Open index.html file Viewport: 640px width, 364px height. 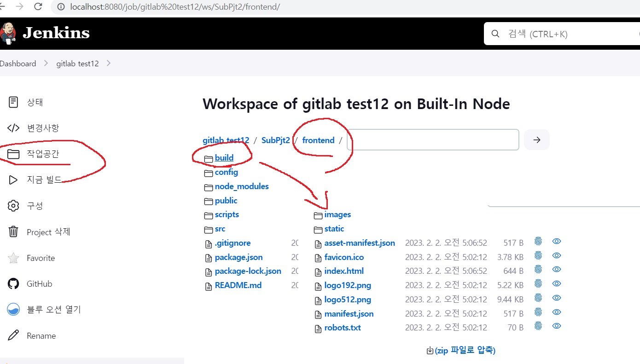pos(344,271)
